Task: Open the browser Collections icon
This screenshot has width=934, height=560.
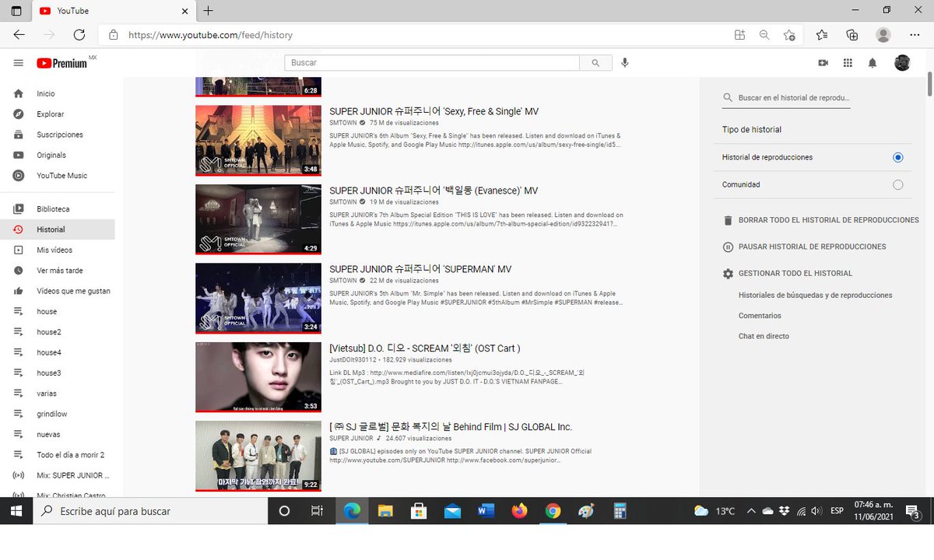Action: [852, 35]
